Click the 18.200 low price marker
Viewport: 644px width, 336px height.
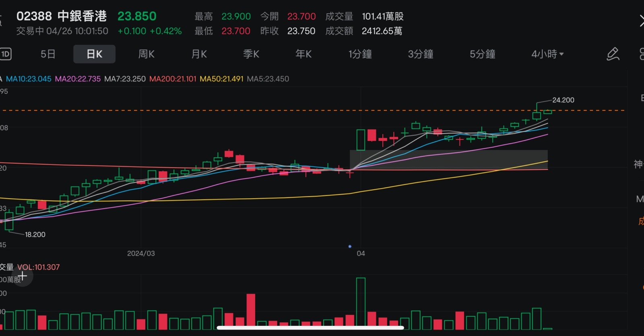point(35,234)
